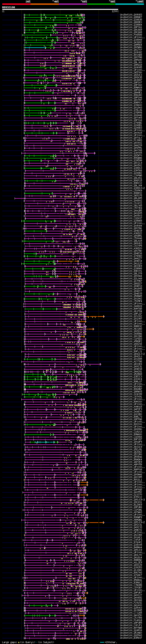Open hit UniRef100_Q9FSG1

coord(131,27)
